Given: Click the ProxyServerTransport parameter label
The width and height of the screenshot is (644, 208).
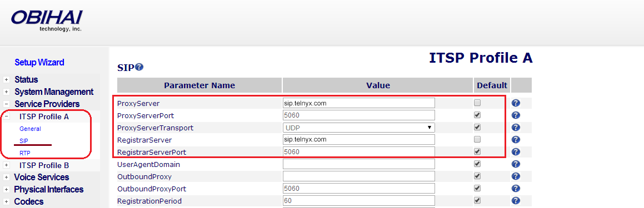Looking at the screenshot, I should [155, 128].
